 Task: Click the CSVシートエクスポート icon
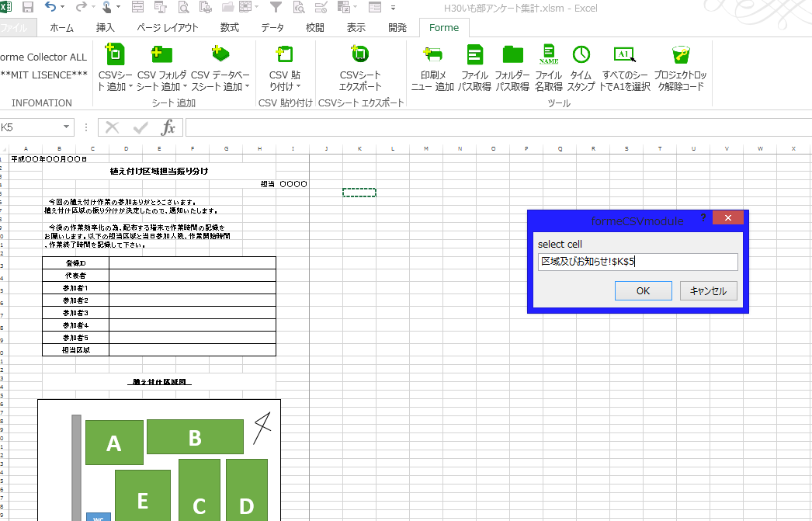coord(360,54)
